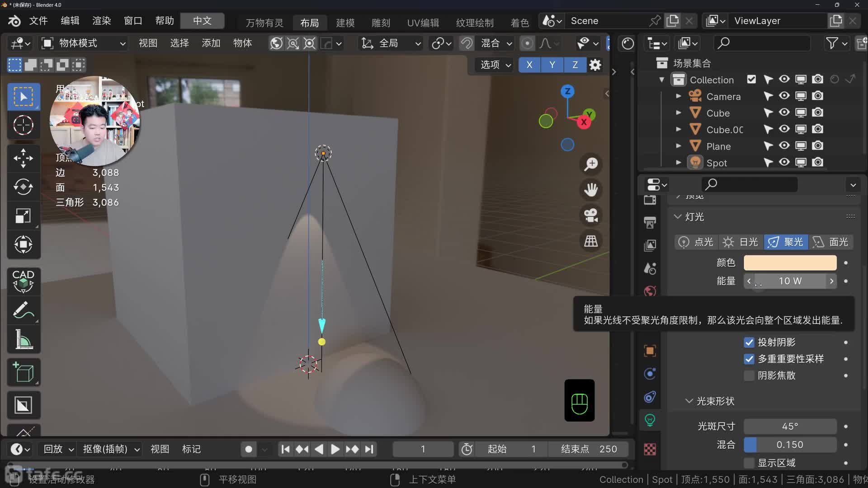Uncheck the 投射阴影 checkbox

749,343
